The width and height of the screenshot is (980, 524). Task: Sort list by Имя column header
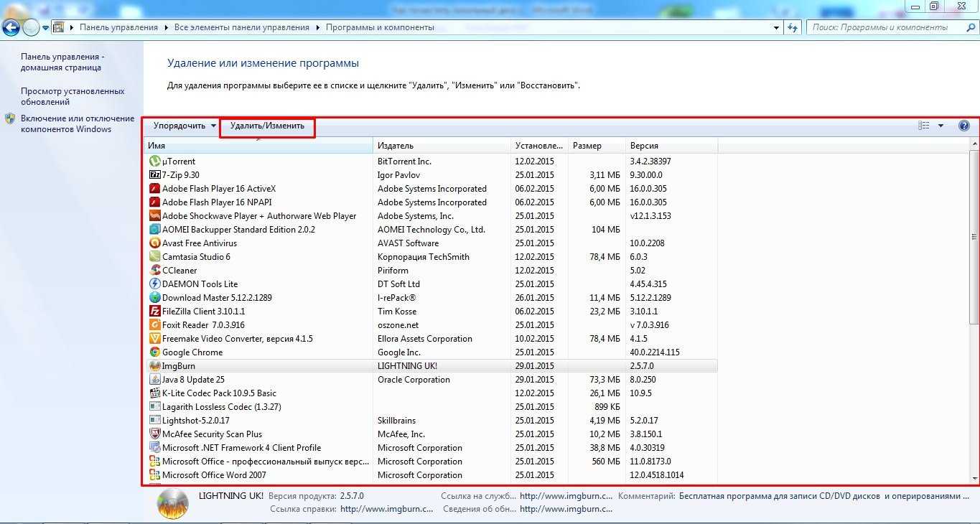click(258, 146)
